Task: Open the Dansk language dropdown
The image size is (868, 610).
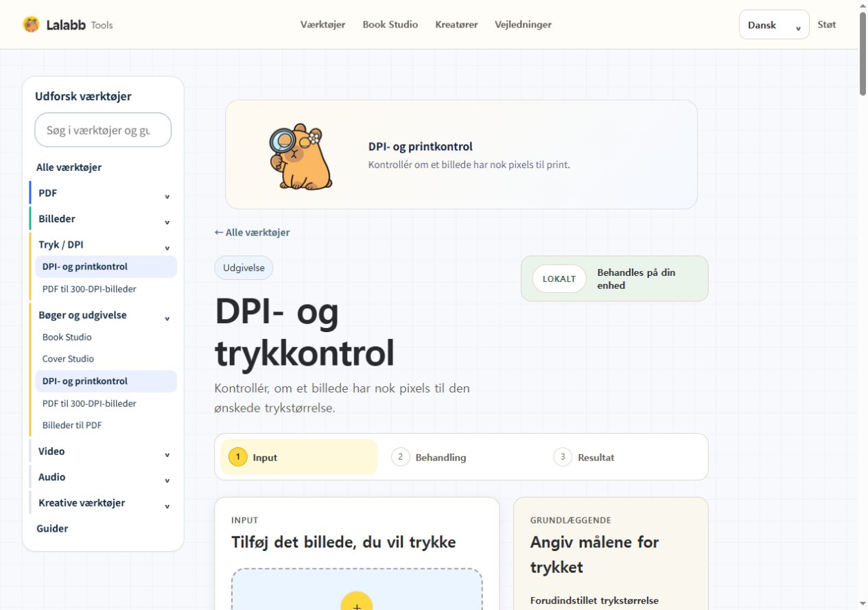Action: (774, 25)
